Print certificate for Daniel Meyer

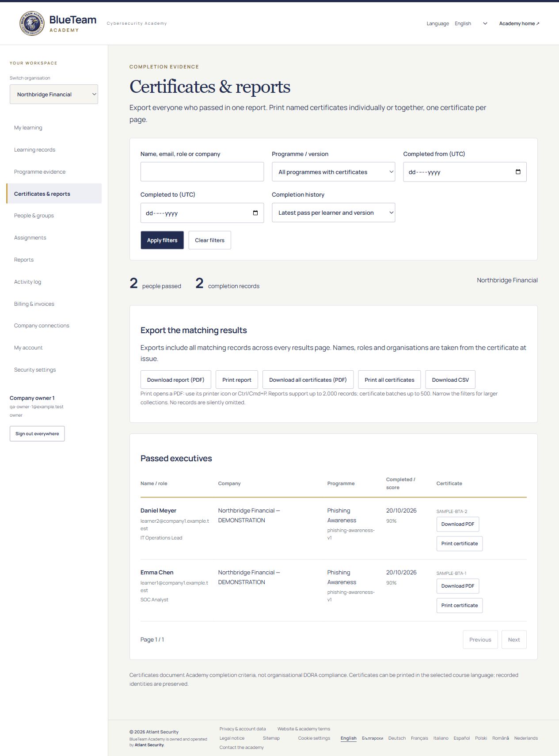point(460,543)
